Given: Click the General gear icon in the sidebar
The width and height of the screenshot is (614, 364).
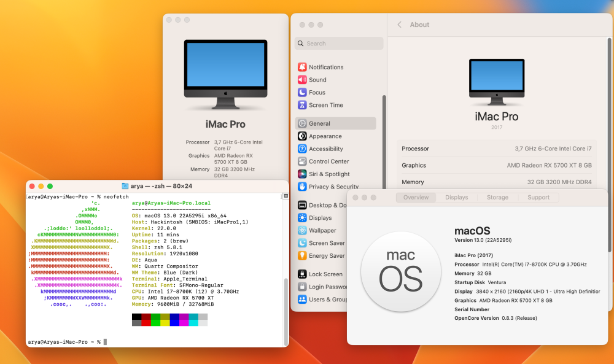Looking at the screenshot, I should [302, 123].
